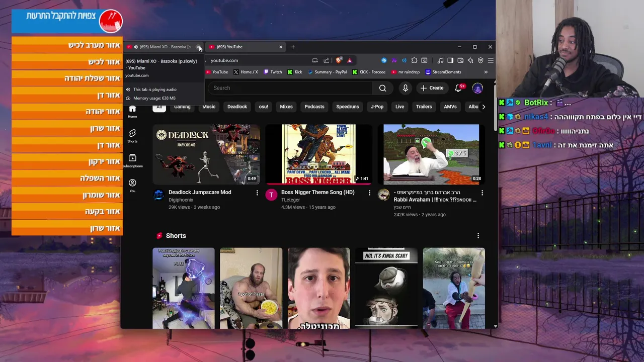This screenshot has width=644, height=362.
Task: Click the Create button
Action: 432,88
